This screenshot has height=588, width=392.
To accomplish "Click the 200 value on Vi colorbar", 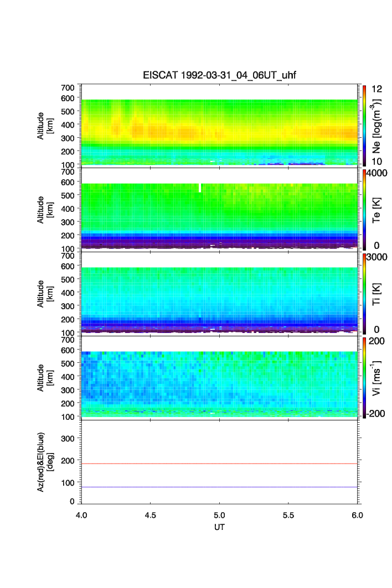I will click(376, 341).
